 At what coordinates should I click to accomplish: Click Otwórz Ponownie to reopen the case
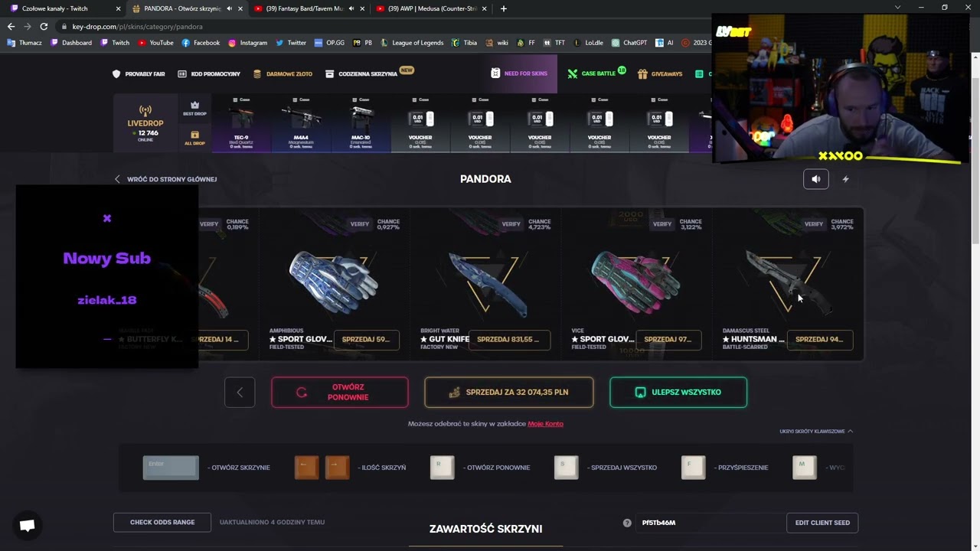point(339,392)
